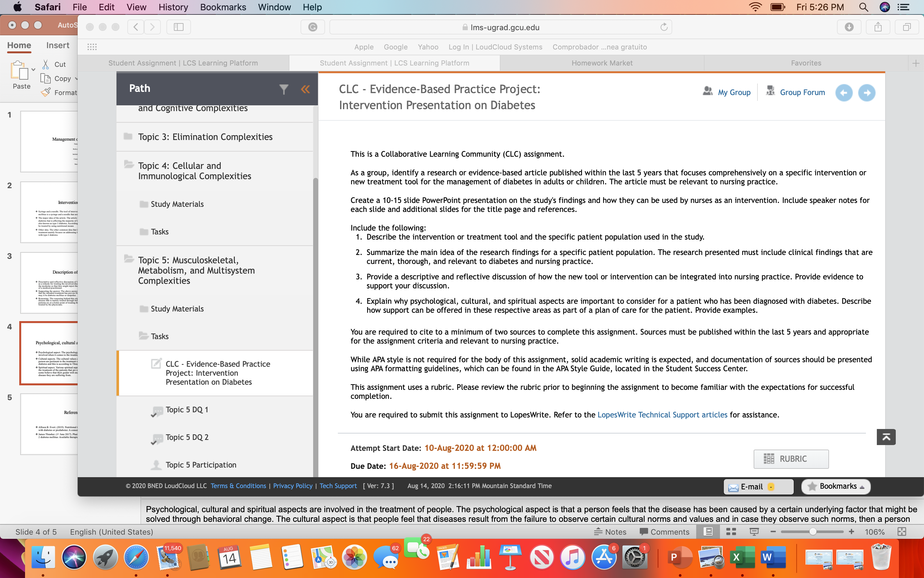
Task: Select slide 5 References thumbnail in PowerPoint
Action: point(49,424)
